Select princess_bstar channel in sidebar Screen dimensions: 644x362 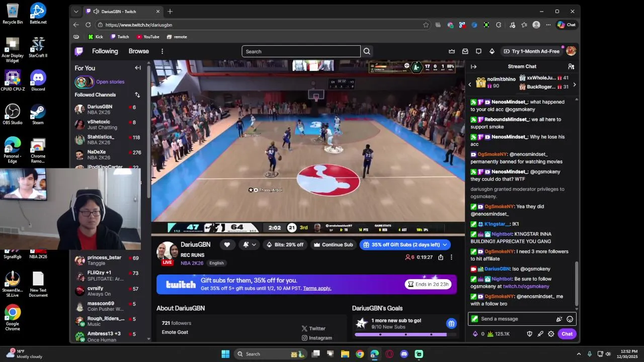point(108,260)
